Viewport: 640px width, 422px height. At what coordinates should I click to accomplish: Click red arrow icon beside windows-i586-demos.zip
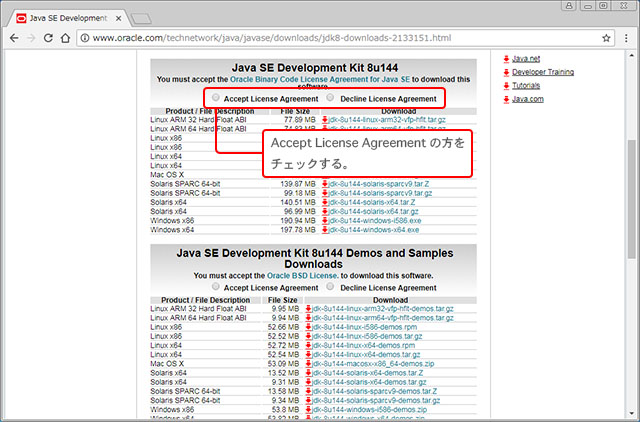[309, 410]
